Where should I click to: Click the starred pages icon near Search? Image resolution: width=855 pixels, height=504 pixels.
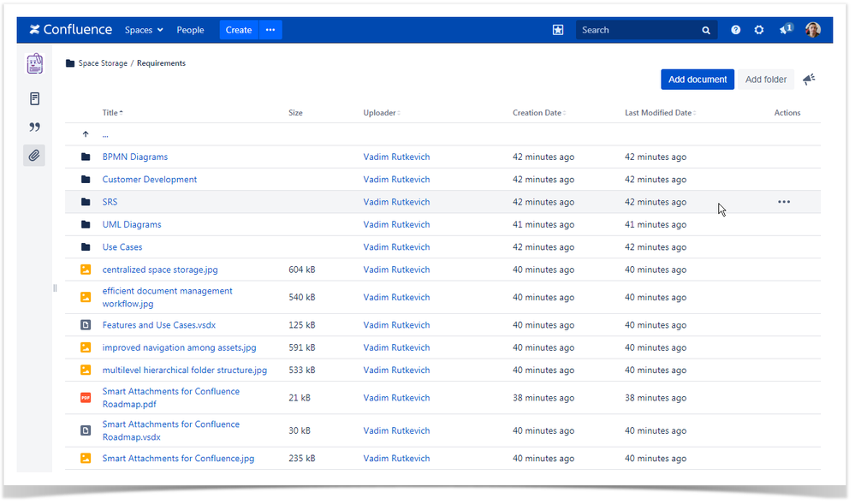[x=558, y=30]
